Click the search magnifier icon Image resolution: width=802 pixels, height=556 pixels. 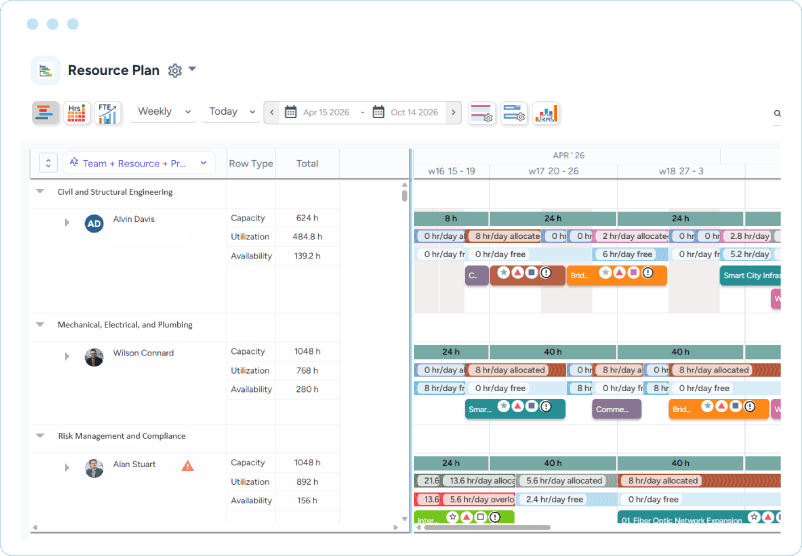[x=777, y=114]
